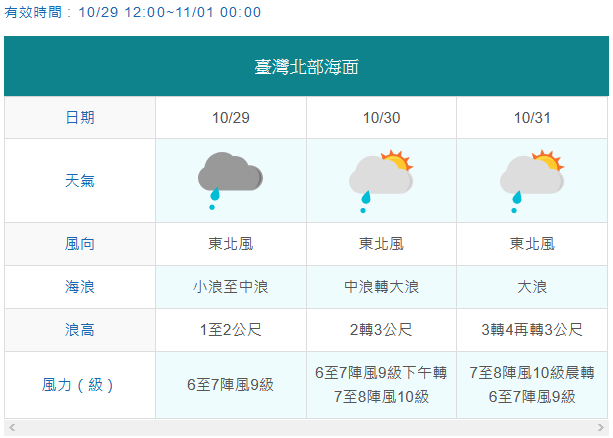Click the 浪高 row label
The height and width of the screenshot is (438, 613).
pos(80,330)
